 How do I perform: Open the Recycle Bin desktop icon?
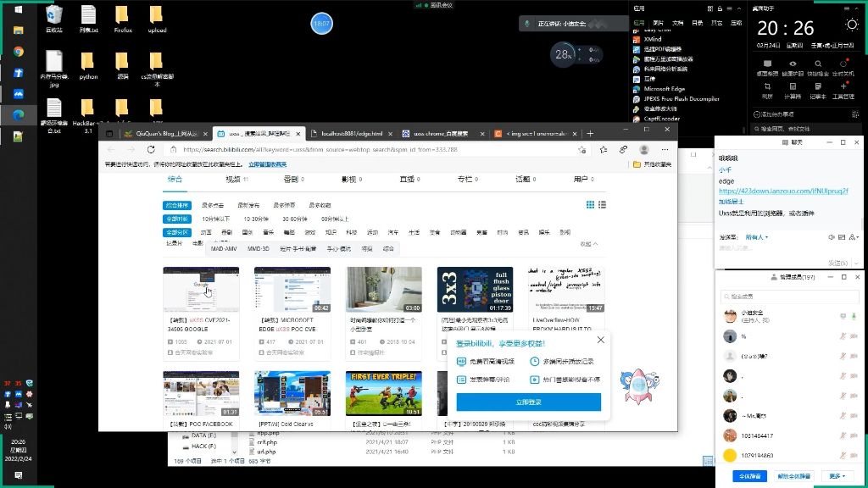(53, 19)
